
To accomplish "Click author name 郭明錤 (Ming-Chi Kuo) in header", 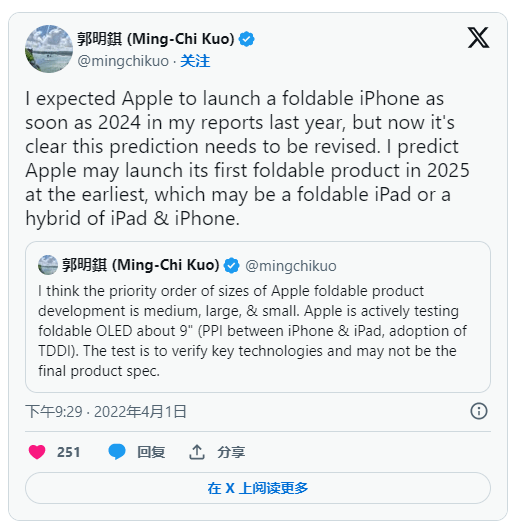I will (x=155, y=39).
